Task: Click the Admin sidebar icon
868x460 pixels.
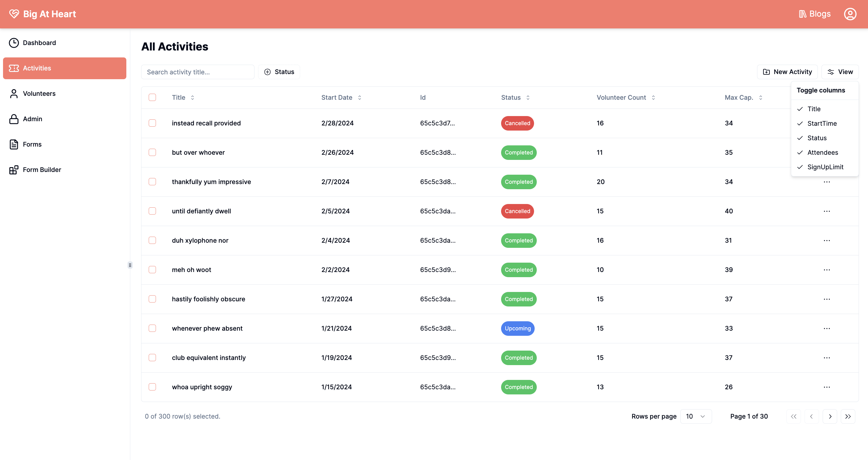Action: coord(14,119)
